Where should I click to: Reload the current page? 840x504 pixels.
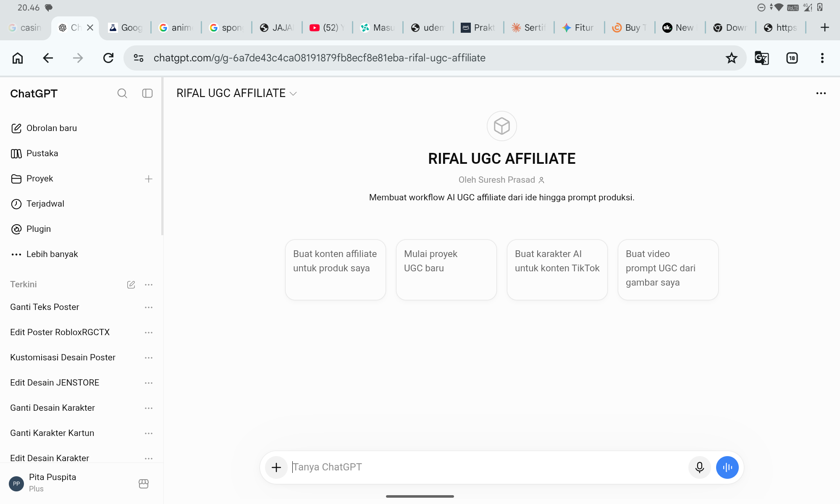[108, 58]
